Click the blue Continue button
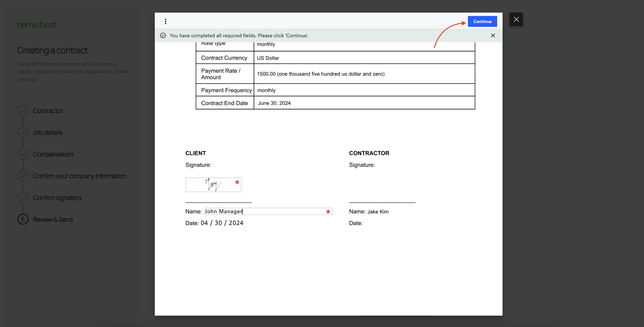 click(x=482, y=21)
